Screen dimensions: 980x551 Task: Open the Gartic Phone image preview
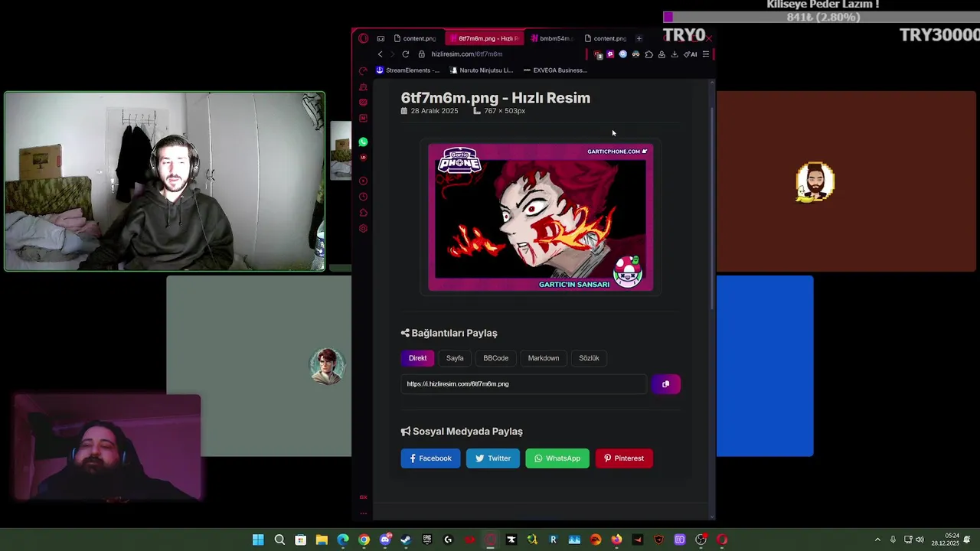click(541, 218)
